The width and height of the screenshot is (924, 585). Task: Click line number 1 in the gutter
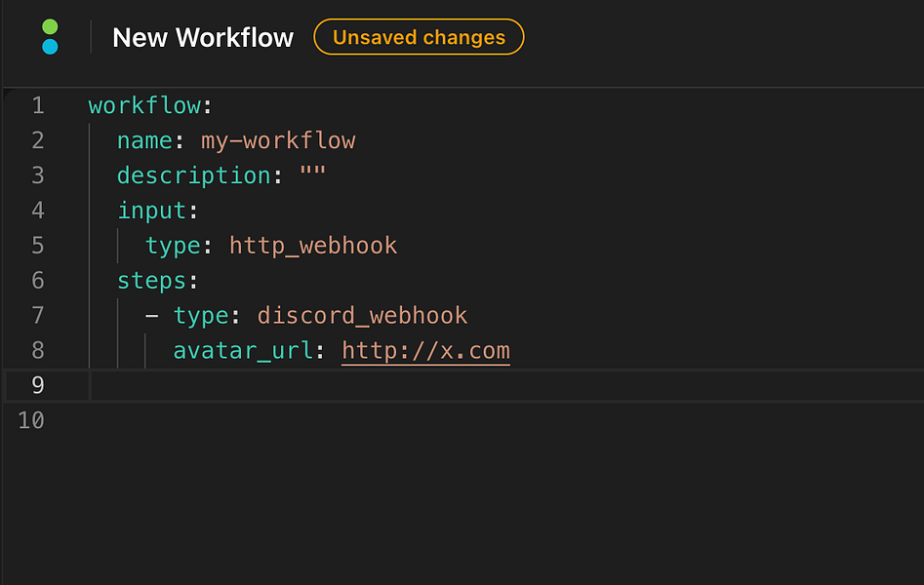(x=37, y=105)
